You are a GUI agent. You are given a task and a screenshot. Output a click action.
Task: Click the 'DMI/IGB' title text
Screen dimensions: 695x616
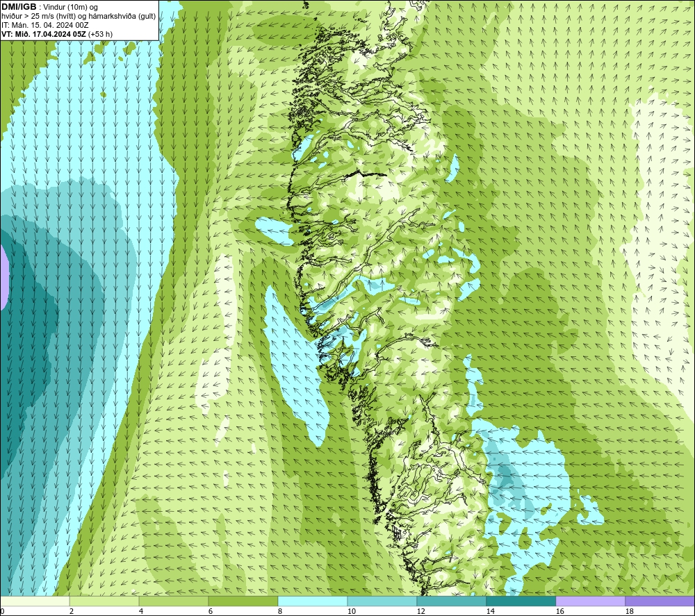point(19,7)
